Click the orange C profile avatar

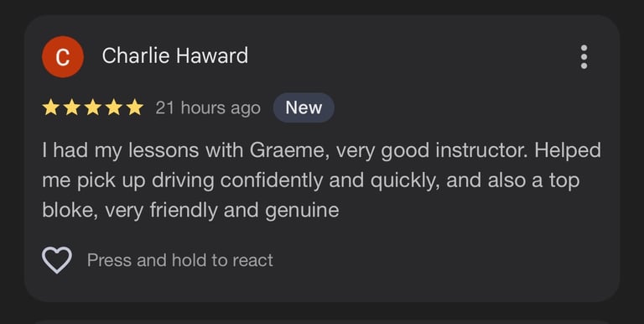pyautogui.click(x=63, y=57)
